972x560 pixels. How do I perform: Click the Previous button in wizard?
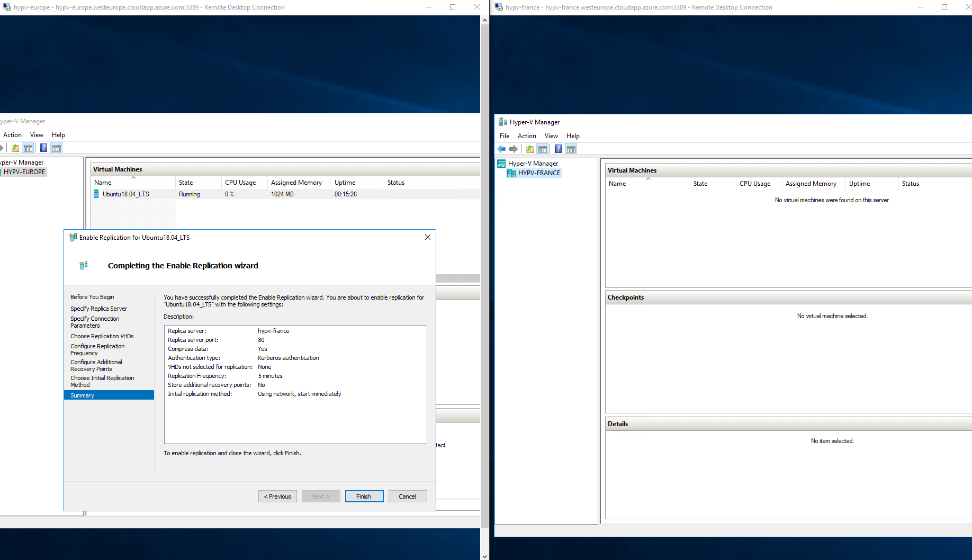point(277,496)
